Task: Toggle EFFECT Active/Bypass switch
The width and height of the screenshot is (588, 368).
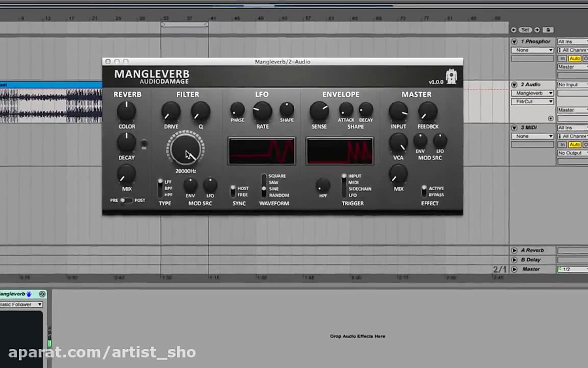Action: pos(424,192)
